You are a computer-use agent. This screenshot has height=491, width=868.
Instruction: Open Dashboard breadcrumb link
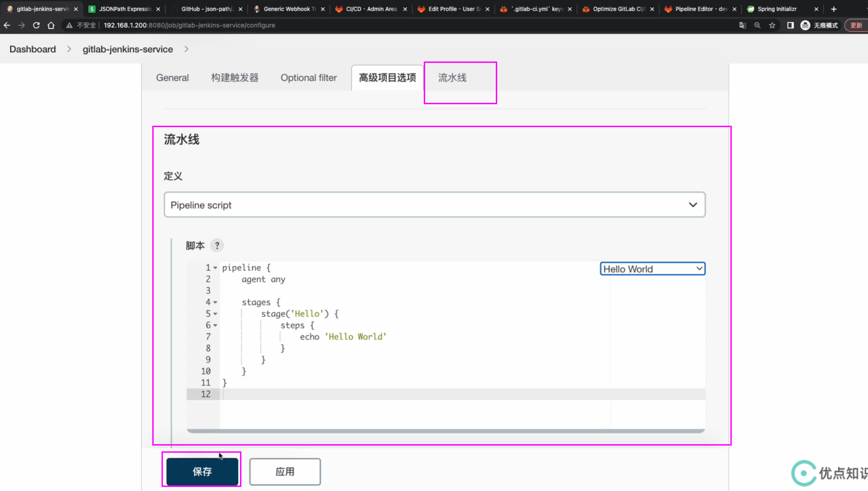[32, 49]
